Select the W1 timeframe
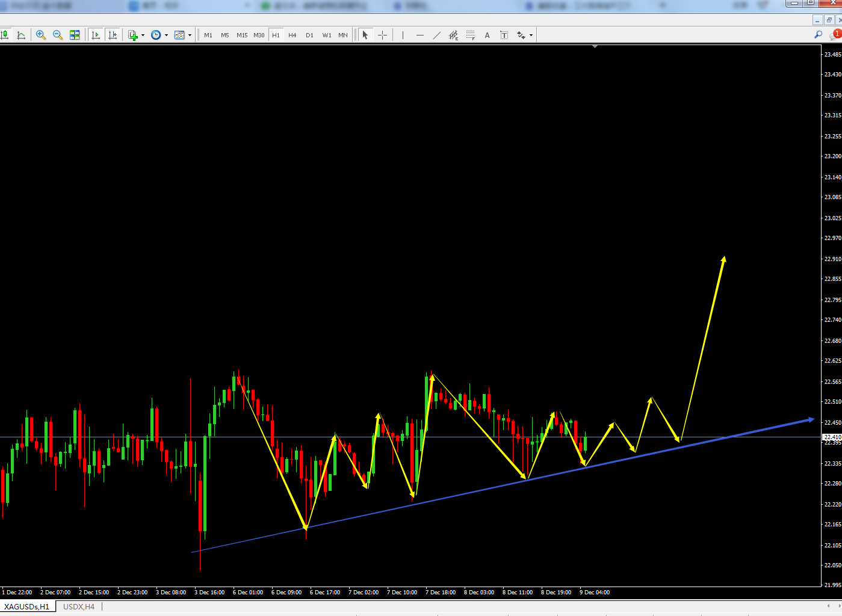The width and height of the screenshot is (842, 616). coord(327,35)
